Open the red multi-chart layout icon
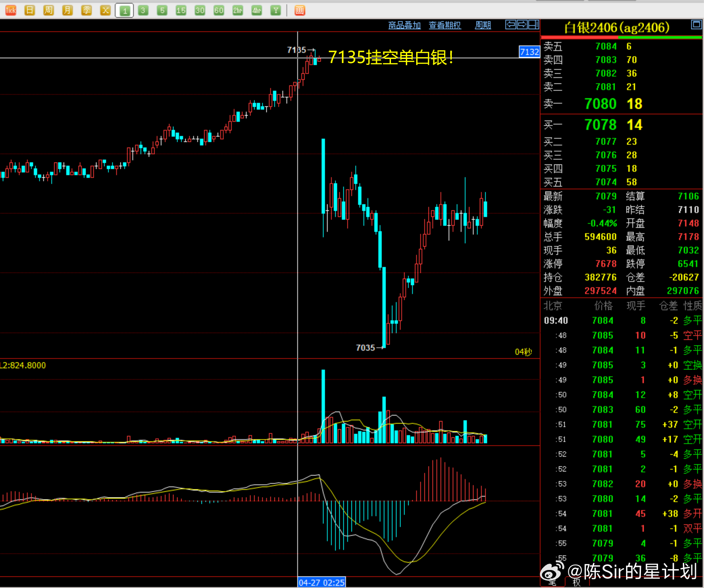This screenshot has width=704, height=588. (x=300, y=10)
